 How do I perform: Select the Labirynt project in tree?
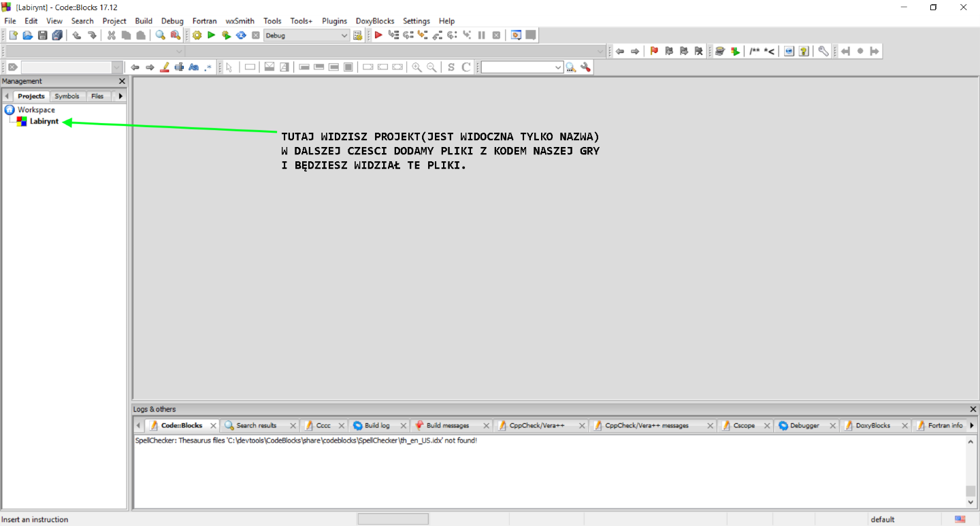tap(44, 121)
